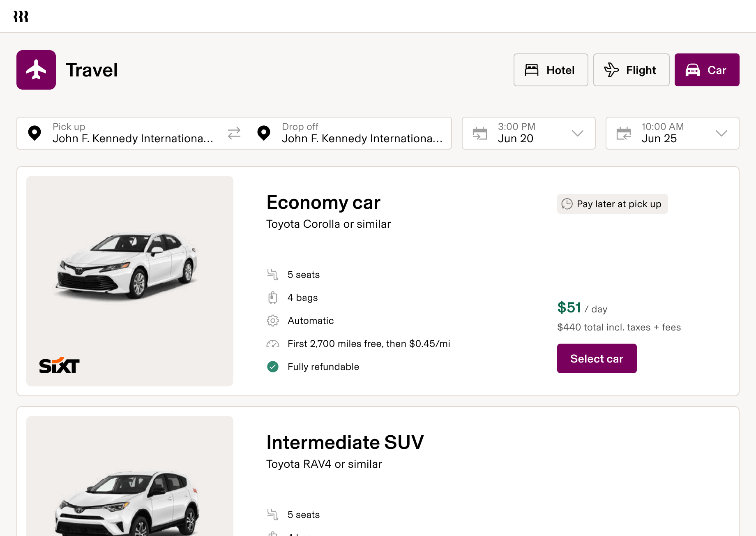Click the pickup location pin icon

coord(35,133)
